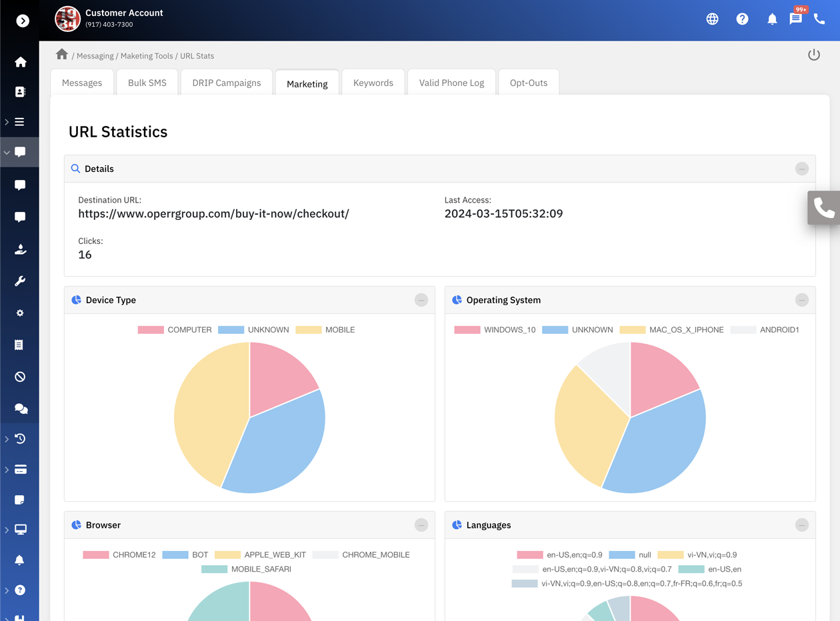The width and height of the screenshot is (840, 621).
Task: Expand chevron beside credit card sidebar icon
Action: [7, 470]
